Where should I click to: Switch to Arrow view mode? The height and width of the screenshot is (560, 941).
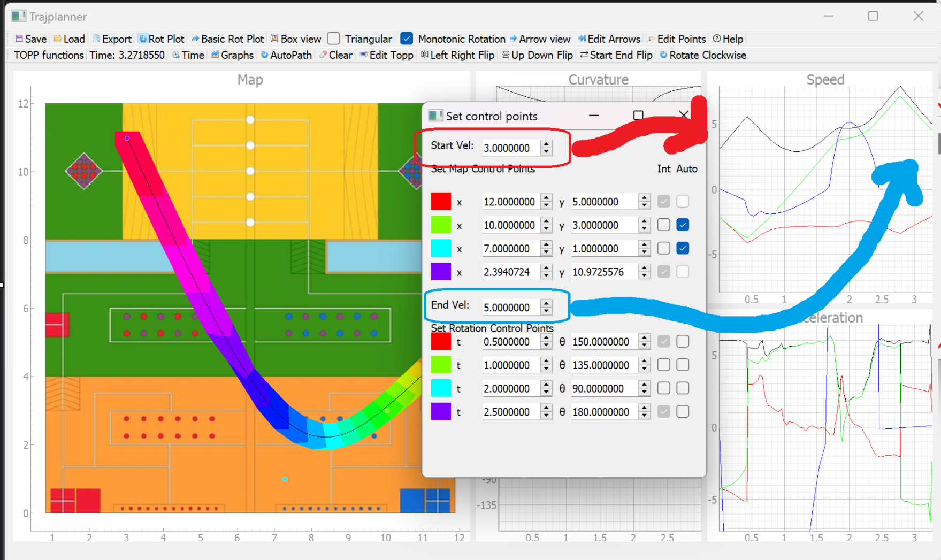540,39
